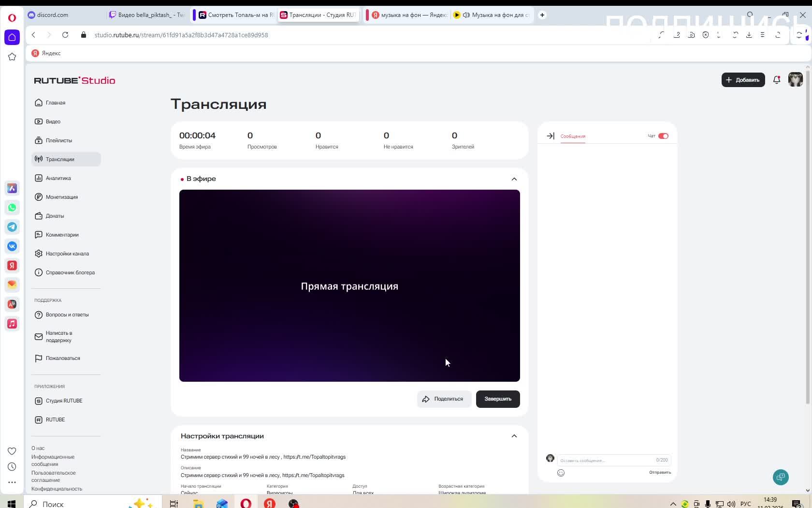Open Opera sidebar history clock
The width and height of the screenshot is (812, 508).
(x=12, y=466)
